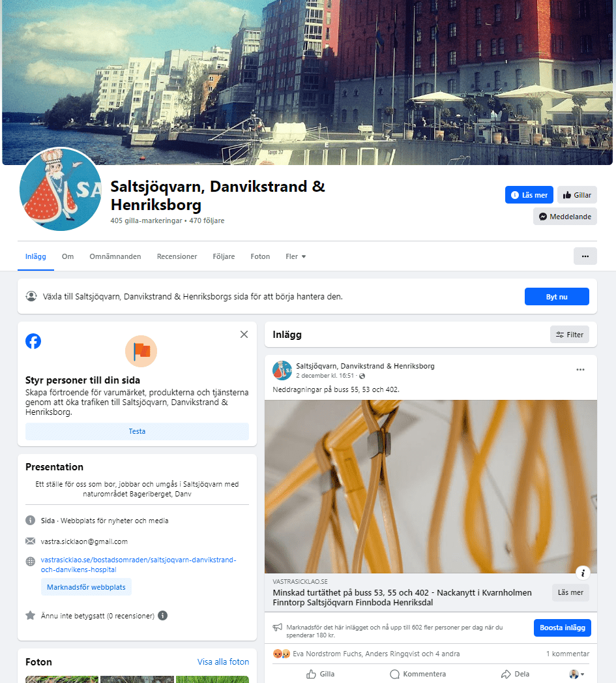Open the commenting-identity selector dropdown
The width and height of the screenshot is (616, 683).
point(577,674)
